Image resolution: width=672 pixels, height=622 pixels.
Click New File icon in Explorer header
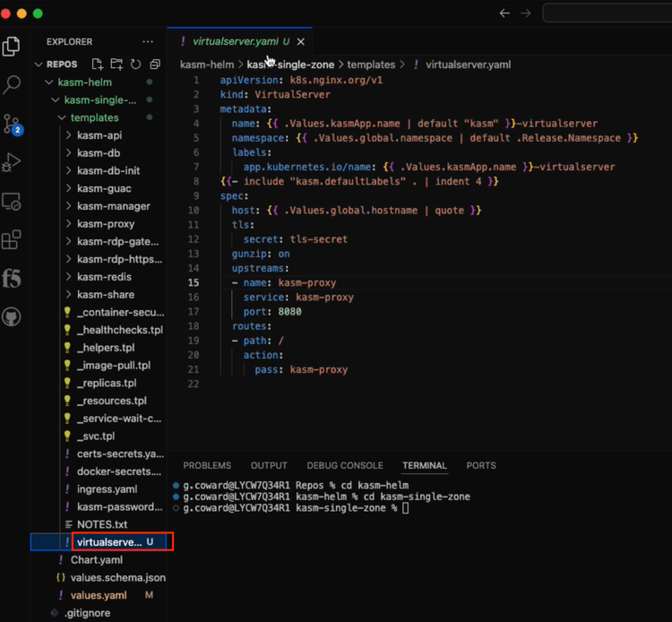pos(97,65)
